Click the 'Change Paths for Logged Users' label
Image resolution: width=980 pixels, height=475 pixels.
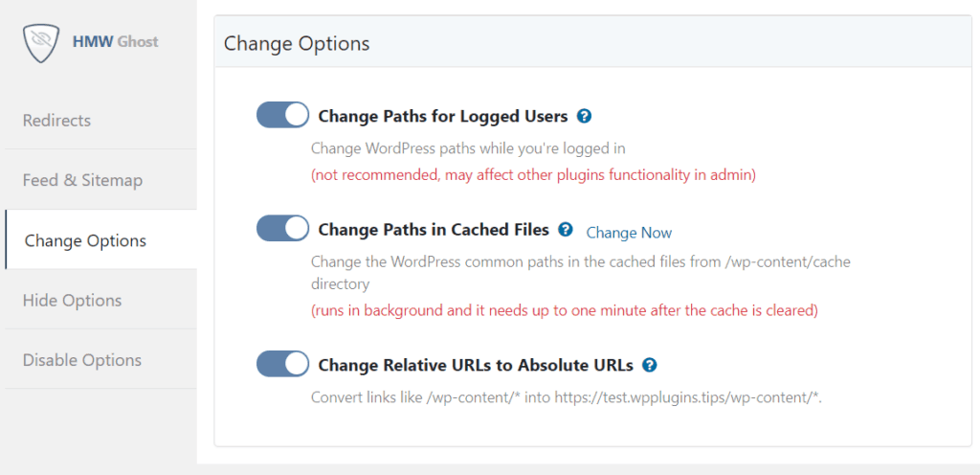(442, 117)
